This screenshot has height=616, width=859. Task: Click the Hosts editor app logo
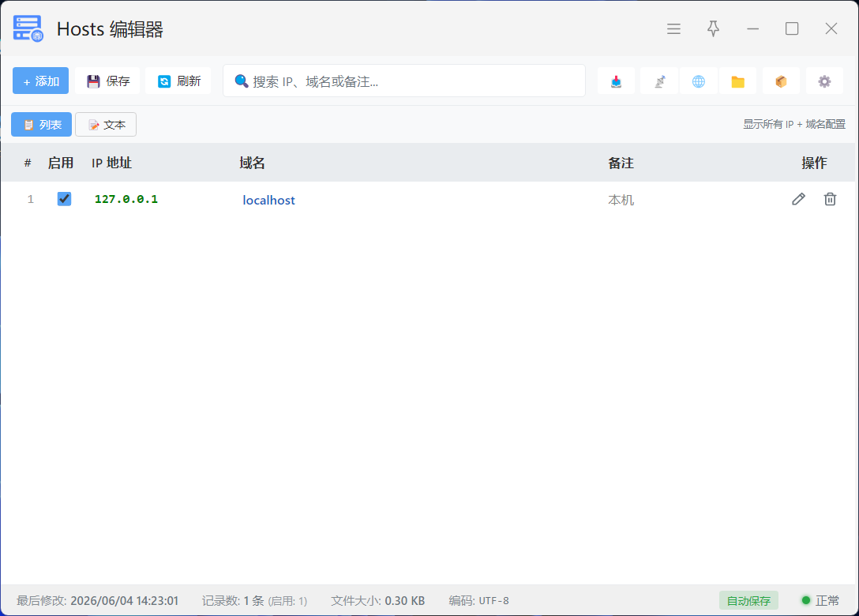pos(28,28)
